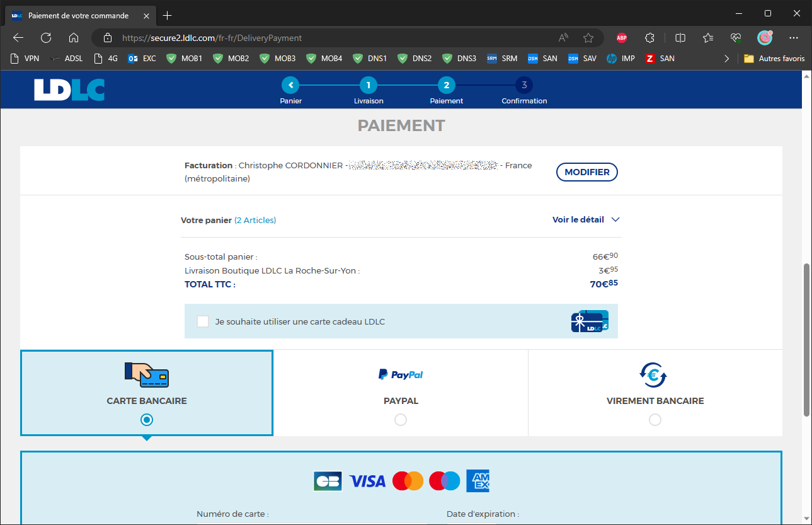Open Favorites list icon

tap(708, 38)
